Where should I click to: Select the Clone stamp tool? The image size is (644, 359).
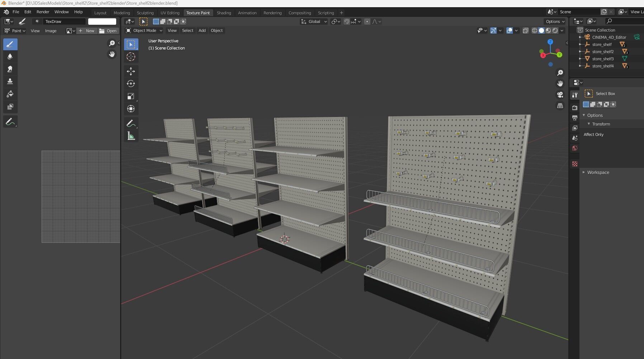pos(10,82)
